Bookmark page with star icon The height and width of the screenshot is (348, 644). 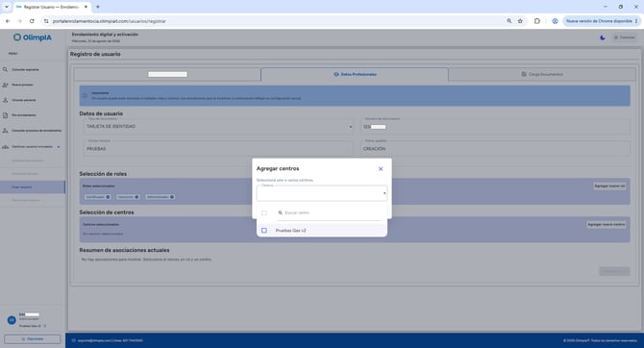520,21
